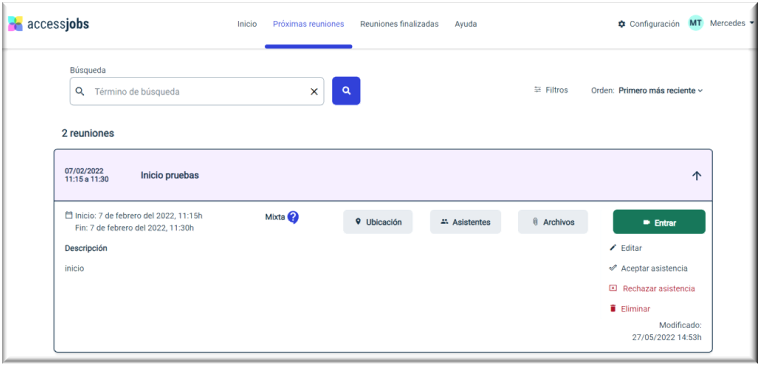
Task: Collapse the Inicio pruebas meeting with arrow
Action: pos(697,176)
